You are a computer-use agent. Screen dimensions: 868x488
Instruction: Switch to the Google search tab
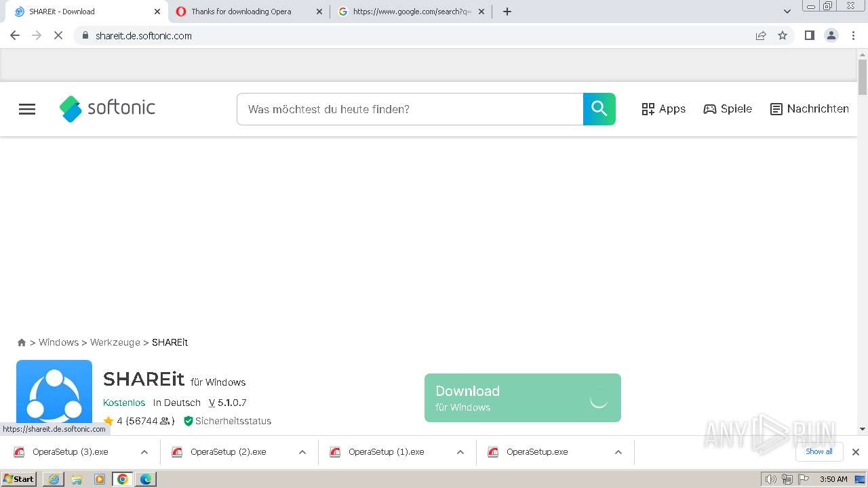pyautogui.click(x=411, y=12)
